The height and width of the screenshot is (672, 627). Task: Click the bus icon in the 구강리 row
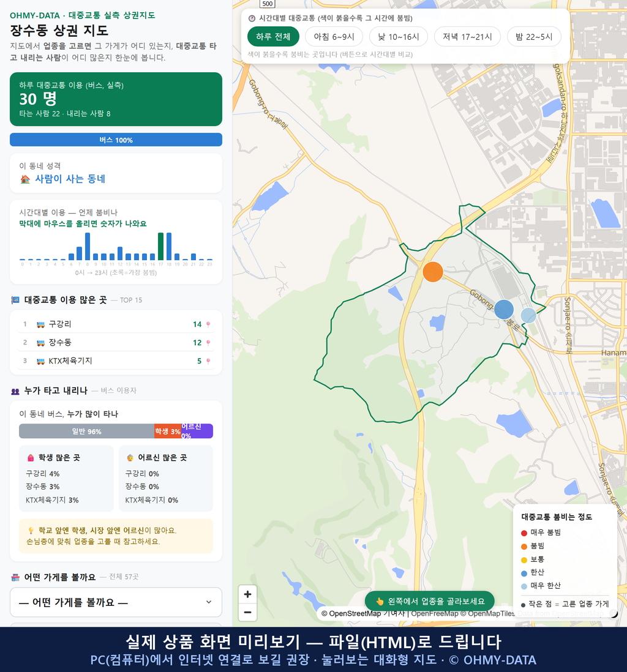(x=41, y=324)
